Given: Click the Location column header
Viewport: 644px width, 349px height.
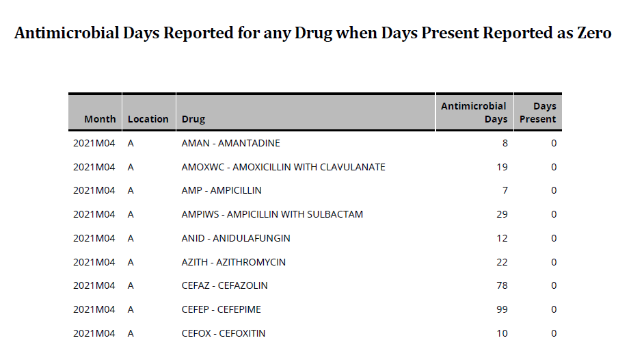Looking at the screenshot, I should [148, 119].
